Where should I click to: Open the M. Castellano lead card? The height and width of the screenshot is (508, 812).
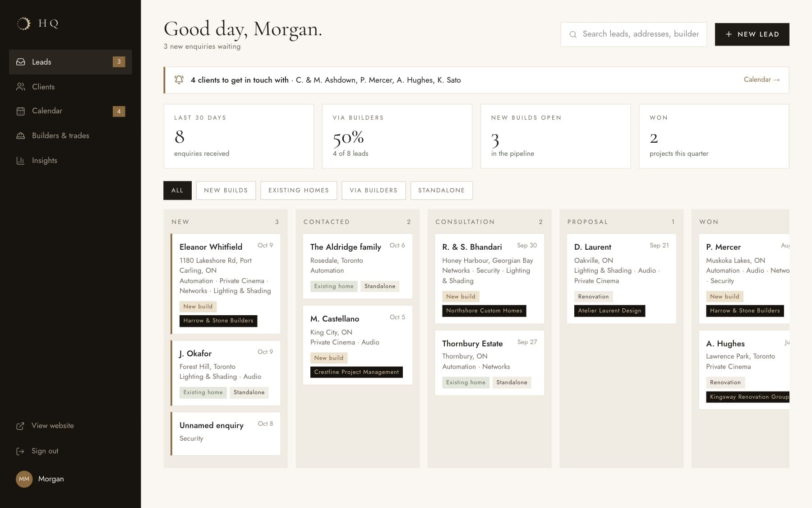coord(358,345)
